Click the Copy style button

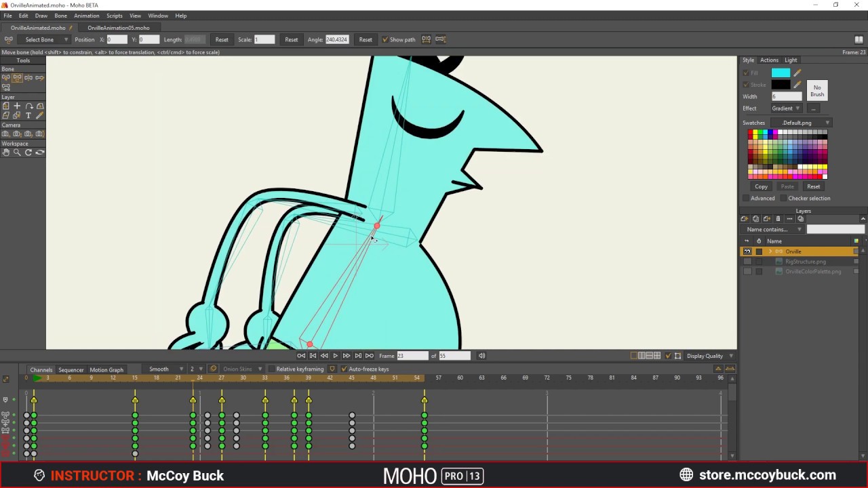(x=761, y=186)
